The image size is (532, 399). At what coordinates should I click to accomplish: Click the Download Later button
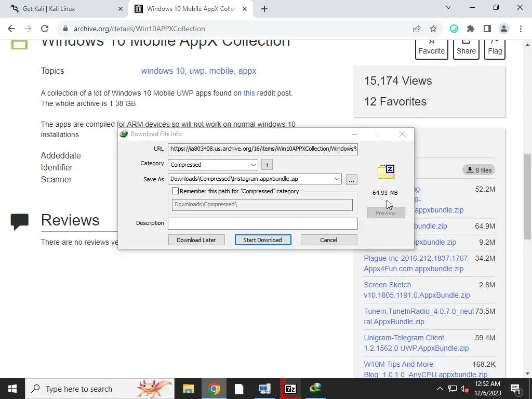tap(196, 240)
